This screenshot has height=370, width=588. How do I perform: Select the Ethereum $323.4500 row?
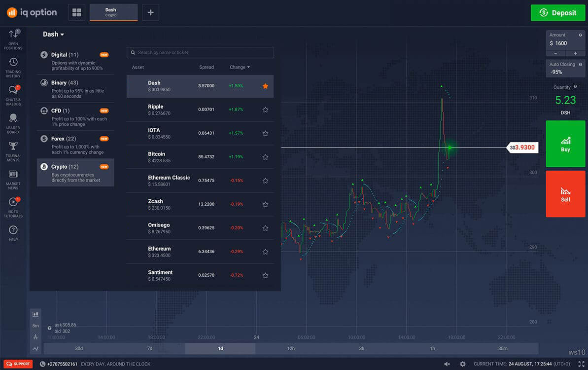pos(200,252)
